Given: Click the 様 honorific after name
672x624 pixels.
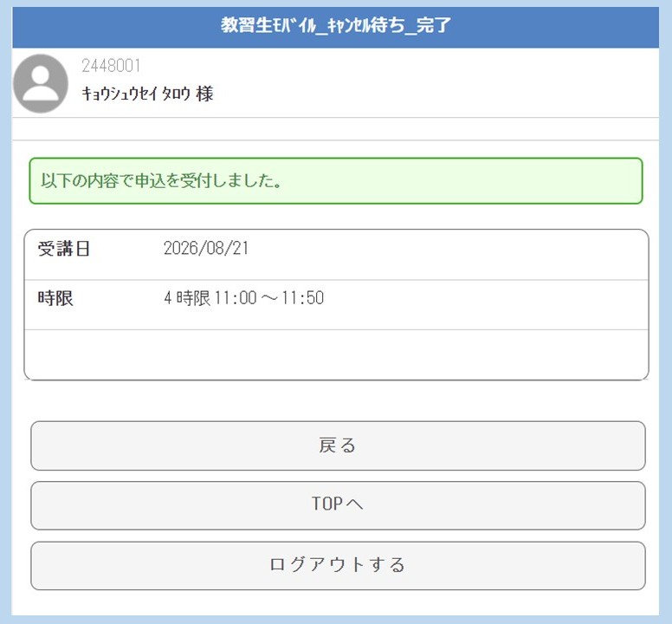Looking at the screenshot, I should pyautogui.click(x=204, y=94).
